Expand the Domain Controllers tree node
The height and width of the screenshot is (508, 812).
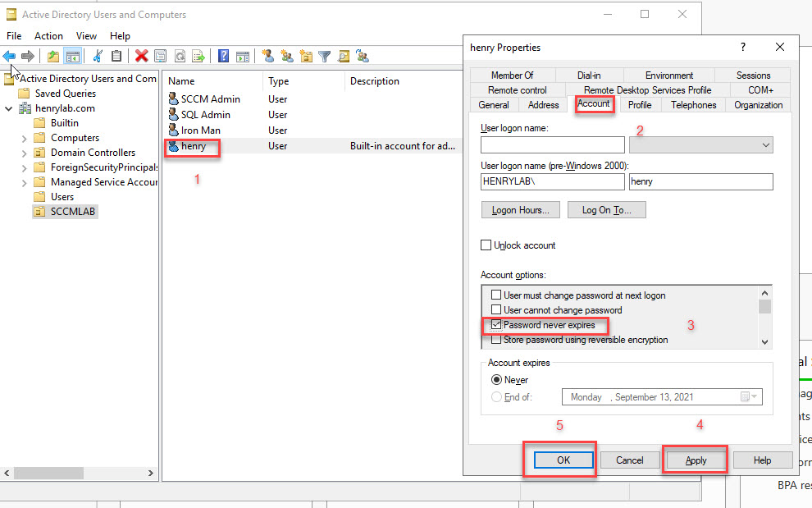tap(25, 153)
